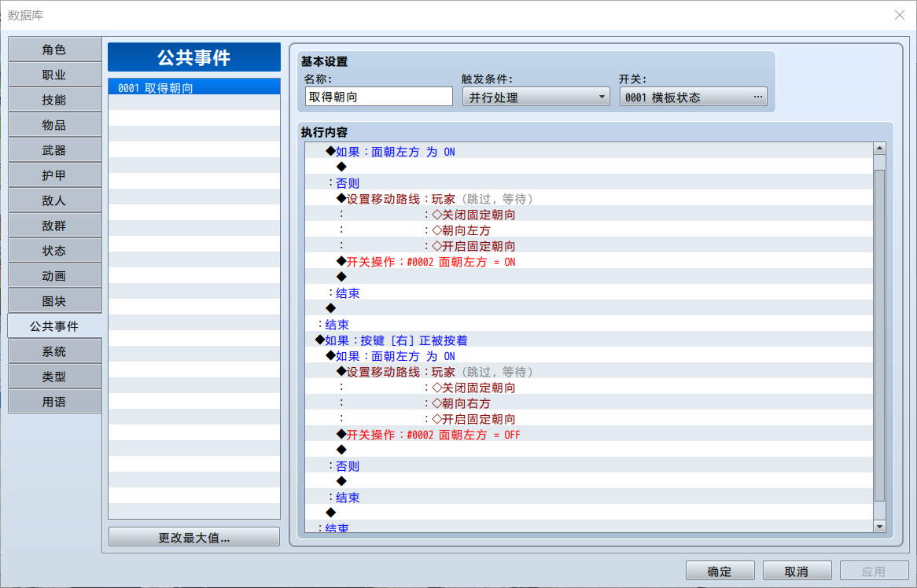Click the 名称 input field

pyautogui.click(x=378, y=97)
